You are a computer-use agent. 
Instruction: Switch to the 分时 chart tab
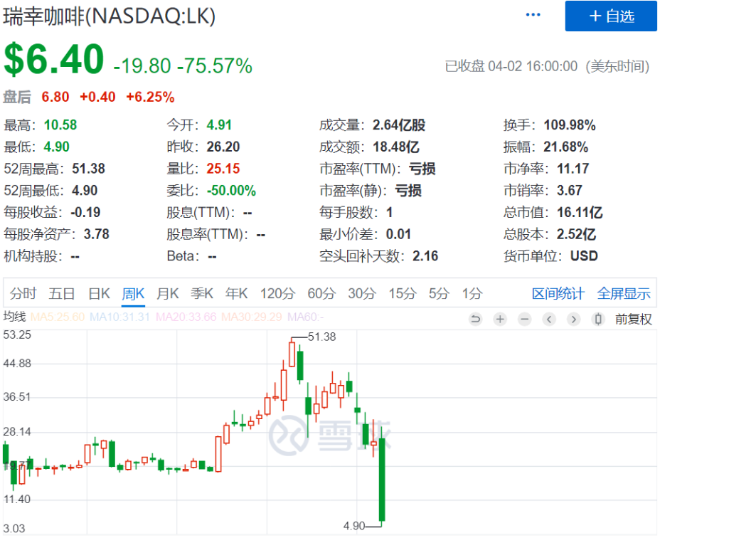(23, 293)
